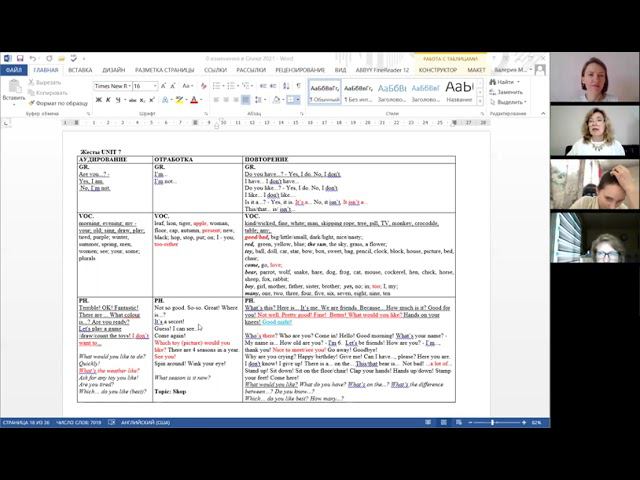Screen dimensions: 640x480
Task: Click the language АНГЛИЙСКИЙ (США) indicator
Action: coord(146,422)
